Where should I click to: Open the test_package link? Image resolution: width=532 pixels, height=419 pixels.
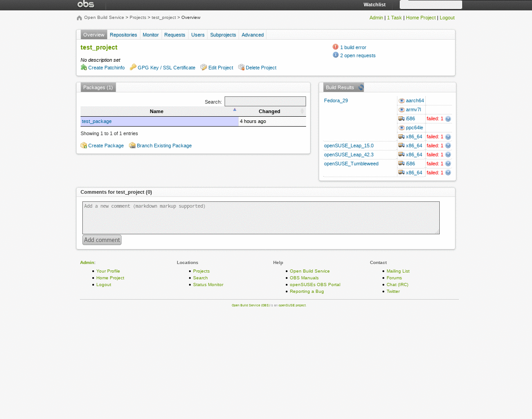tap(96, 121)
